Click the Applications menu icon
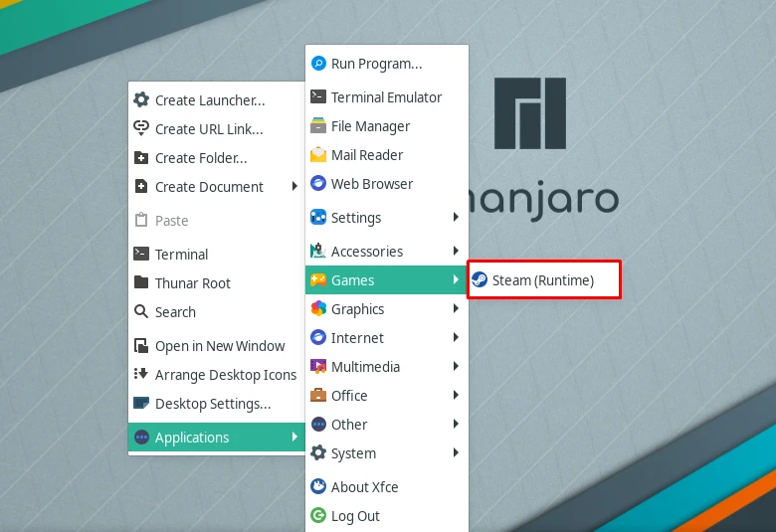 pos(141,437)
